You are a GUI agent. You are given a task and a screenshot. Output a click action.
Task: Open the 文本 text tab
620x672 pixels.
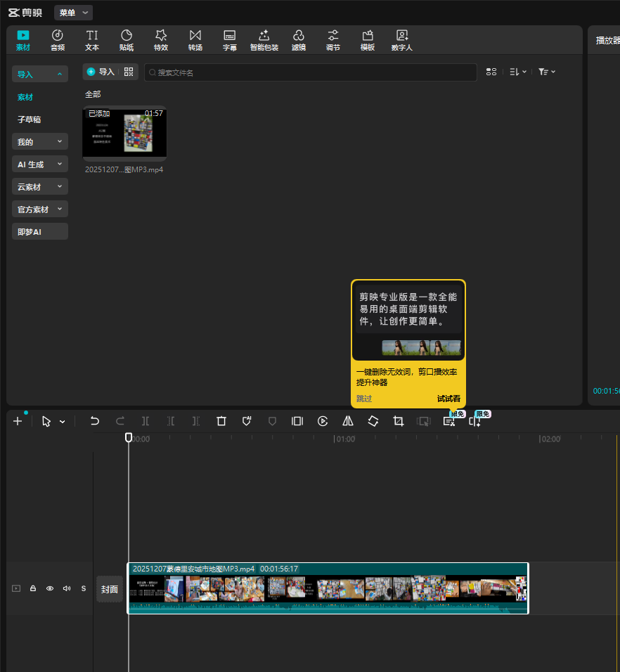click(x=92, y=40)
